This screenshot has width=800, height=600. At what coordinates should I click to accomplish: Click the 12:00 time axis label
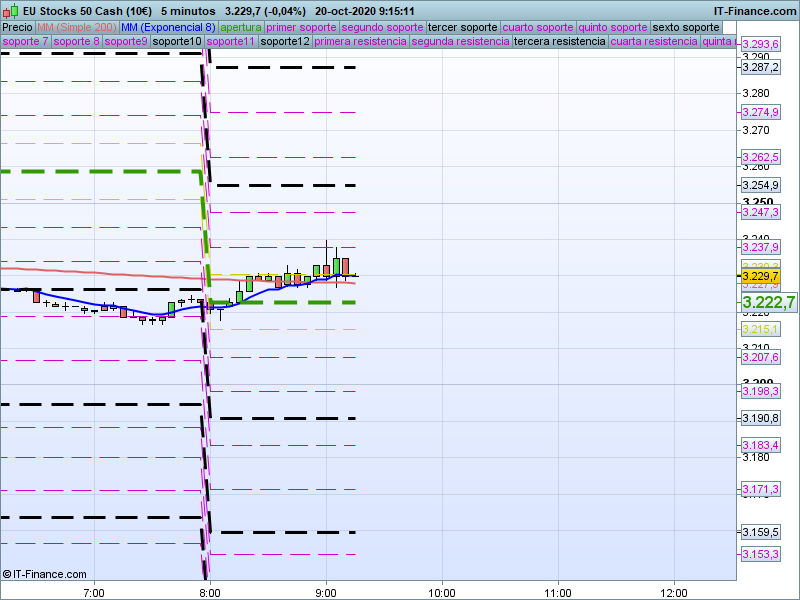pyautogui.click(x=674, y=593)
